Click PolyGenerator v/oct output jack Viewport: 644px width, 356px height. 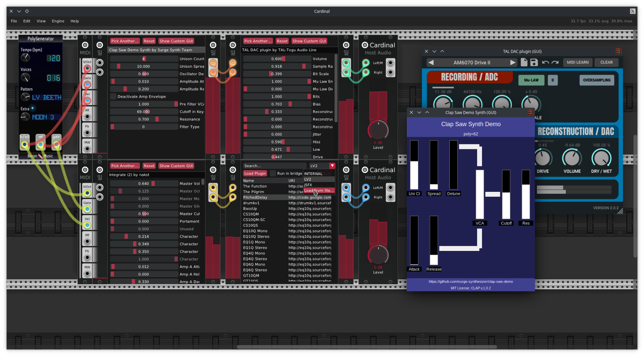(24, 144)
